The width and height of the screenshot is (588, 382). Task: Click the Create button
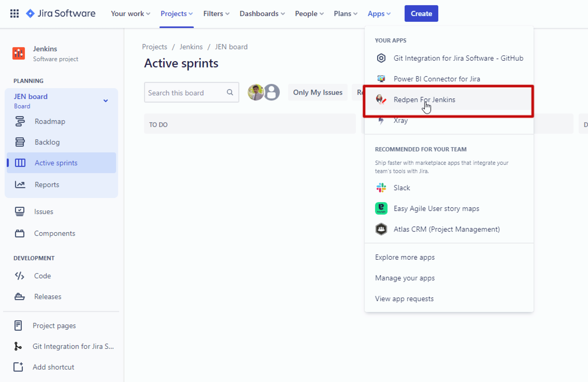coord(421,14)
